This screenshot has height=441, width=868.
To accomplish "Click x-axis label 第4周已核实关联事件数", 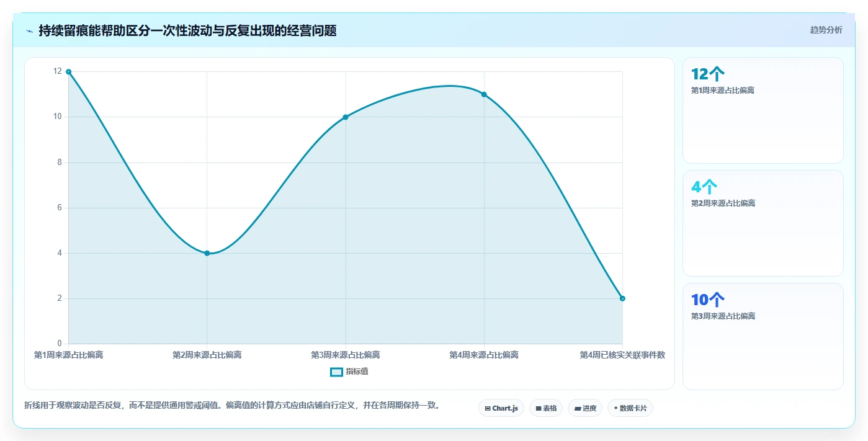I will coord(622,355).
